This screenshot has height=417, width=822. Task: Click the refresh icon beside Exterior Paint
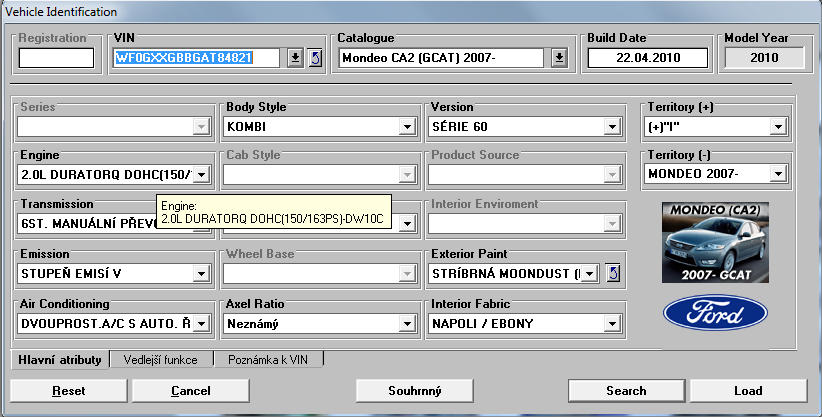pyautogui.click(x=614, y=273)
